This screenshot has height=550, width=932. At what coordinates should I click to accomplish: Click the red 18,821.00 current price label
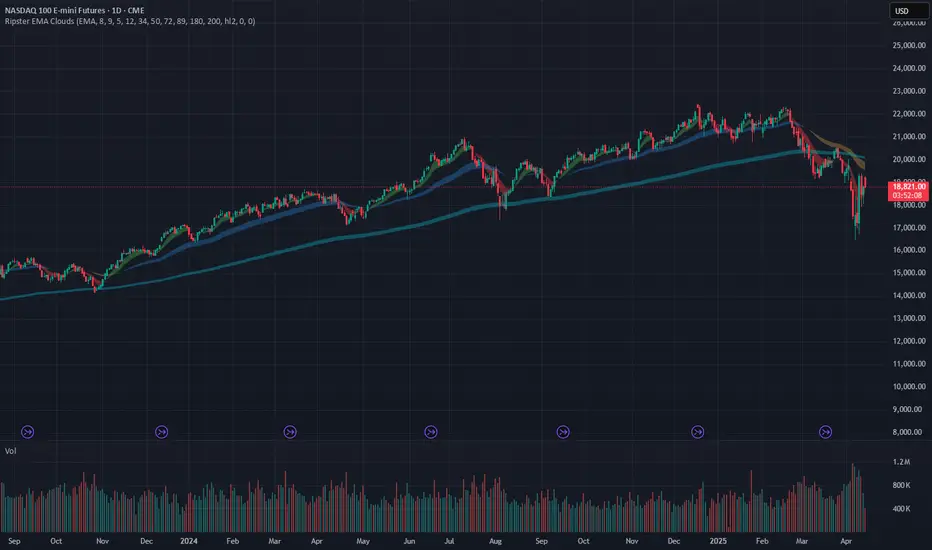[908, 187]
